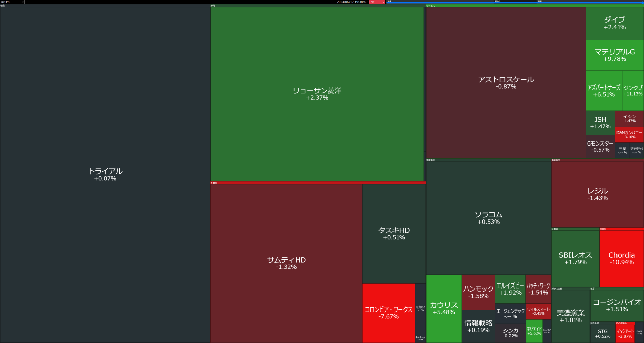Click the マテリアルG tile
The height and width of the screenshot is (343, 644).
coord(614,55)
